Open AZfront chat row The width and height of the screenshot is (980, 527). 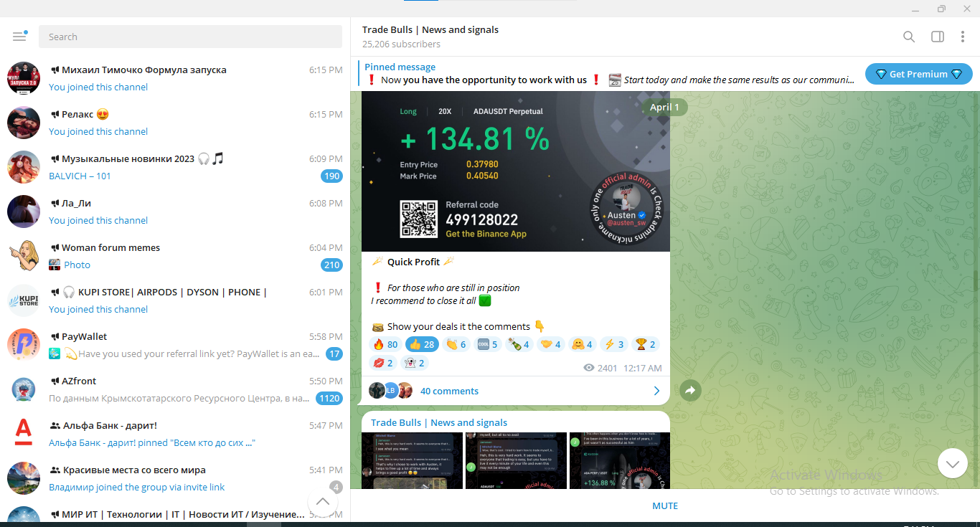pyautogui.click(x=175, y=389)
